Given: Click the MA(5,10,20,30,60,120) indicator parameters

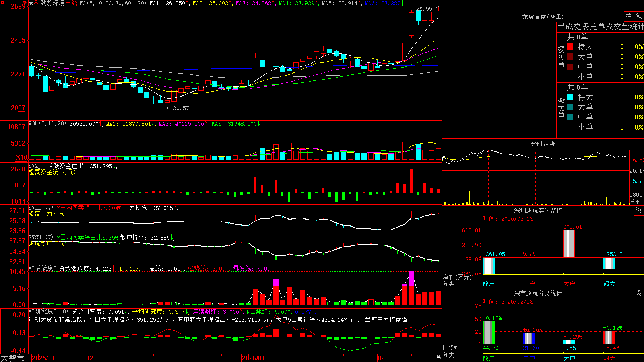Looking at the screenshot, I should pos(113,3).
